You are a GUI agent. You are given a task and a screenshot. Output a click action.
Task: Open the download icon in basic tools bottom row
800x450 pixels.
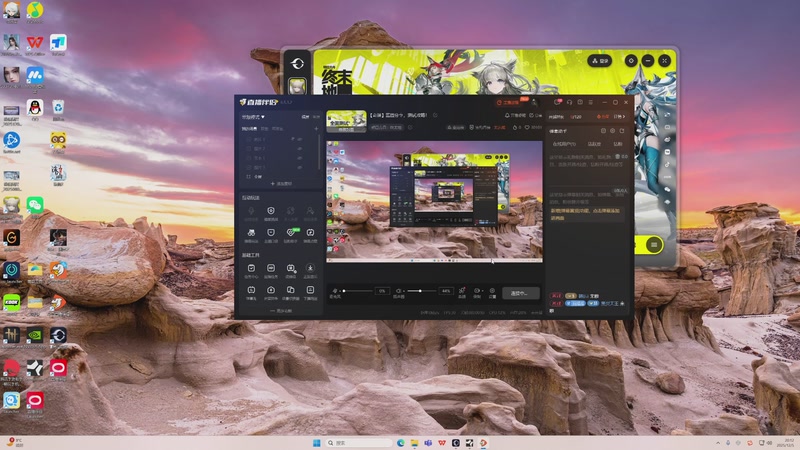coord(310,290)
